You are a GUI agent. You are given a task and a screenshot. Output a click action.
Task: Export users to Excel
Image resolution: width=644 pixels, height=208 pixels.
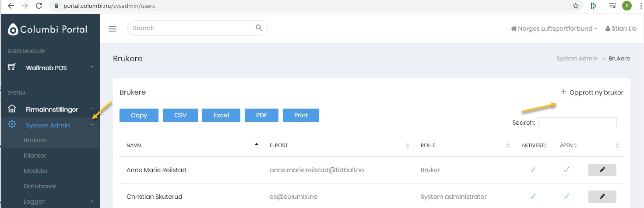[221, 115]
